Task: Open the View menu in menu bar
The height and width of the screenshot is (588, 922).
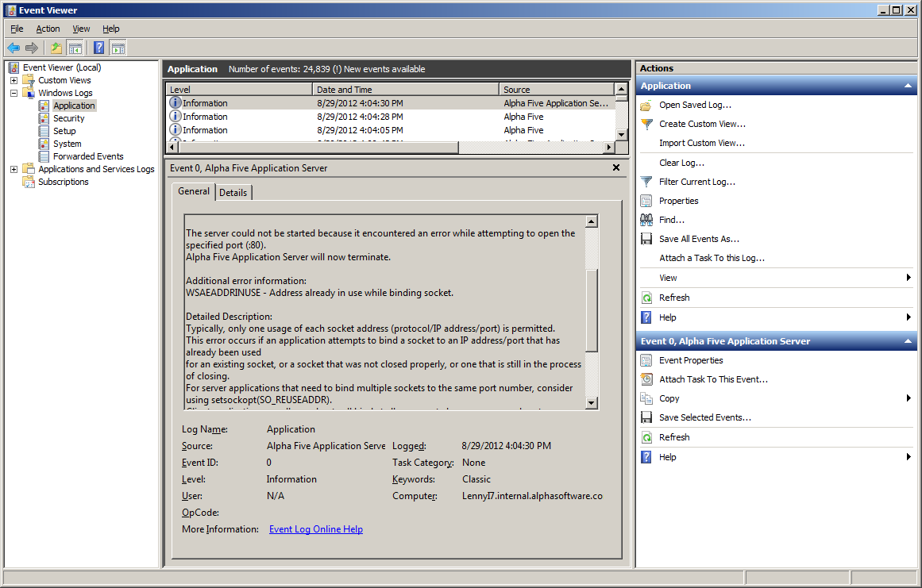Action: tap(81, 29)
